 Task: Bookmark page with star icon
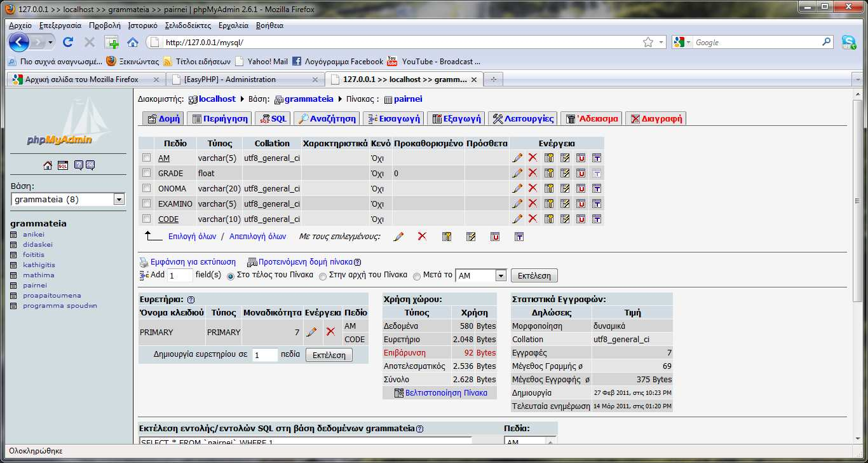coord(648,42)
